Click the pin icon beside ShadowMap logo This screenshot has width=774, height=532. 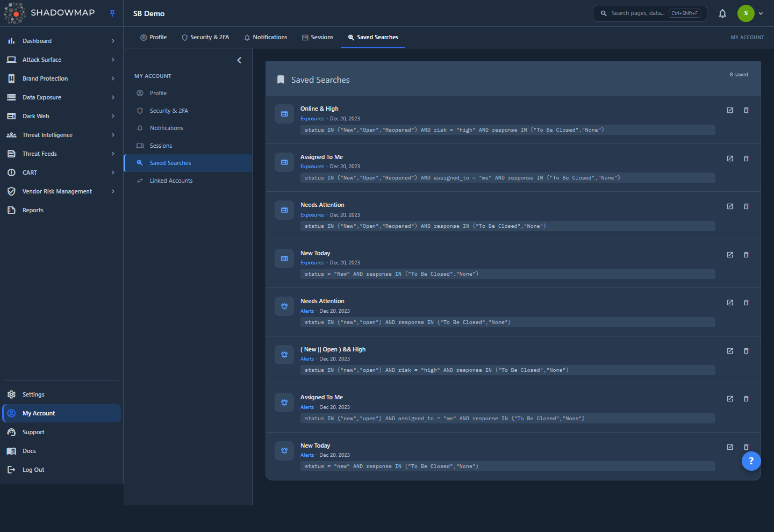click(x=112, y=13)
